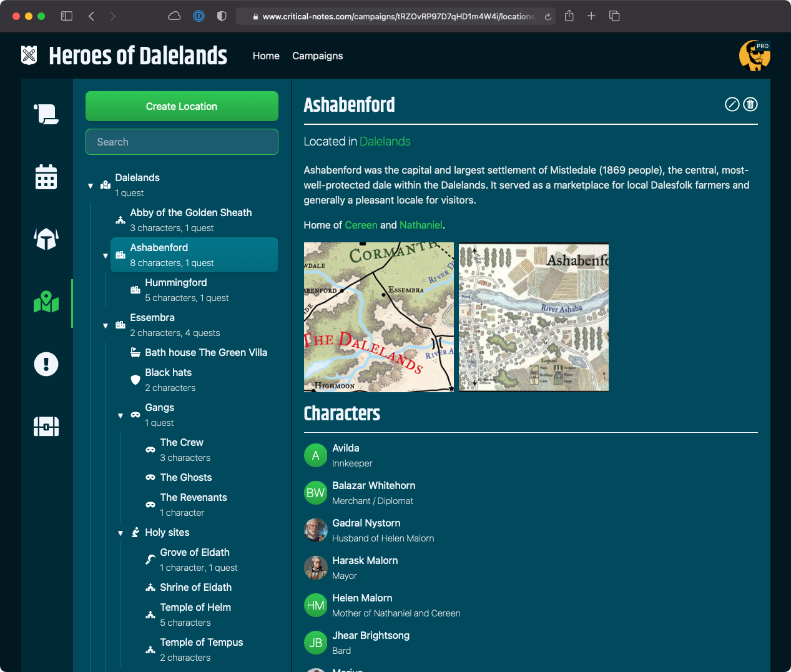
Task: Click the Create Location button
Action: click(182, 106)
